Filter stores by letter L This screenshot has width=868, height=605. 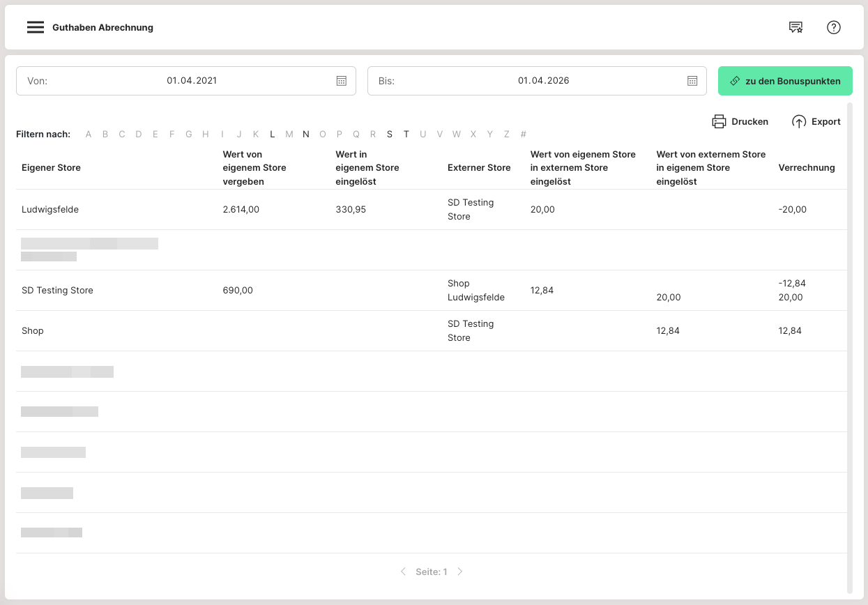coord(273,135)
